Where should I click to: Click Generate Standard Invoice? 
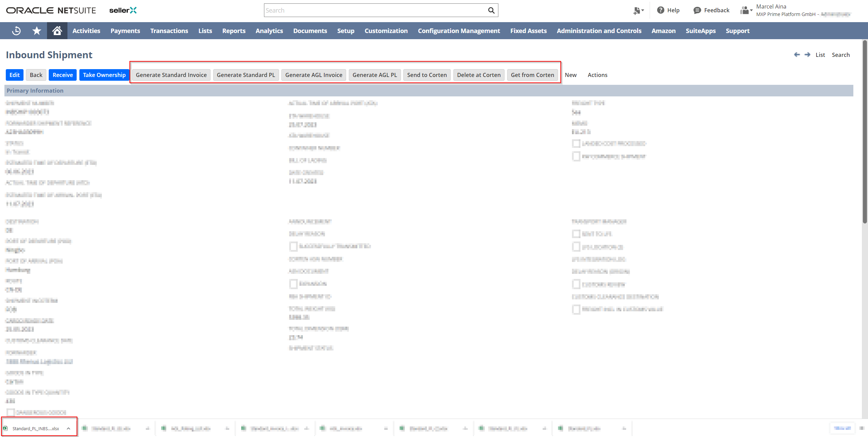(x=171, y=75)
